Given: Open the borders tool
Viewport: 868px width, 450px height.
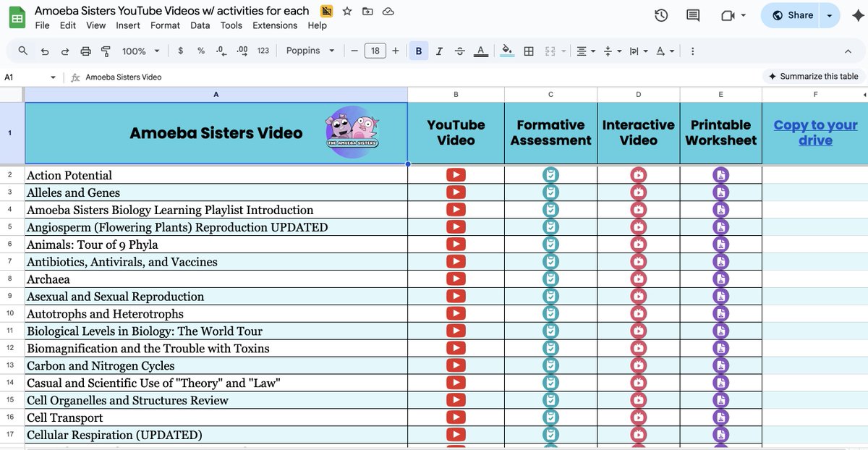Looking at the screenshot, I should point(529,51).
